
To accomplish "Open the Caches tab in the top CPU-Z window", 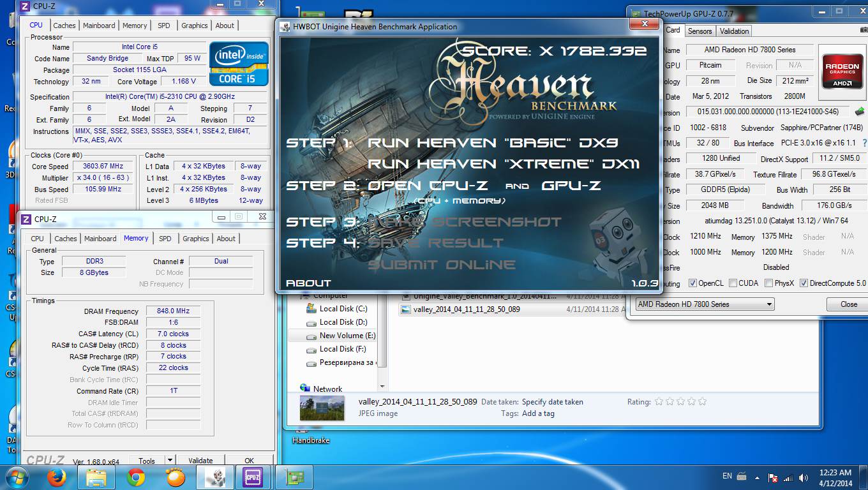I will coord(64,26).
